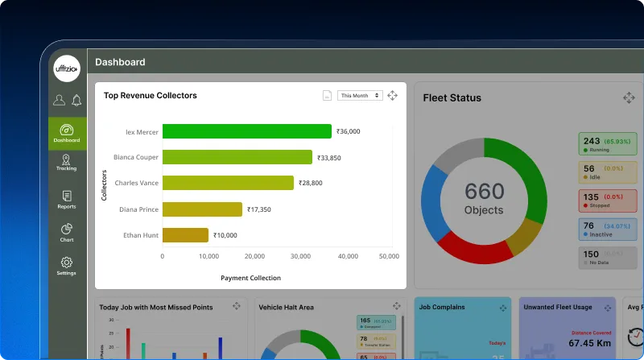Click the Bianca Couper revenue bar
644x360 pixels.
click(x=237, y=157)
